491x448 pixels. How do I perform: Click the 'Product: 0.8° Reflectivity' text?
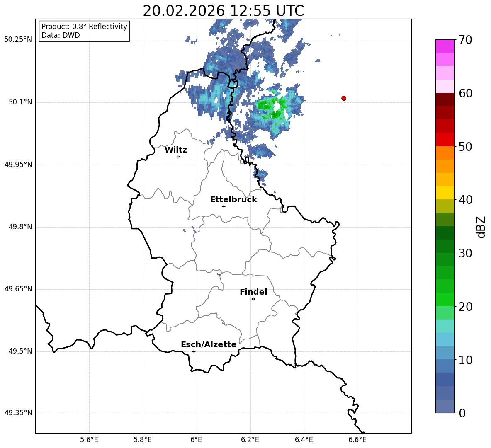click(x=84, y=26)
